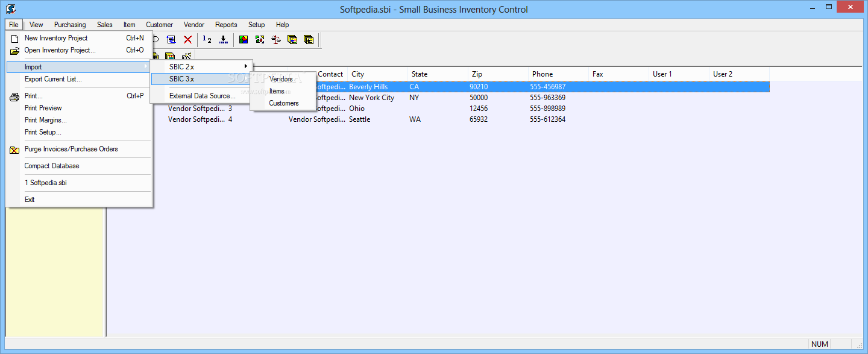The height and width of the screenshot is (354, 868).
Task: Click zip code 65932
Action: (479, 119)
